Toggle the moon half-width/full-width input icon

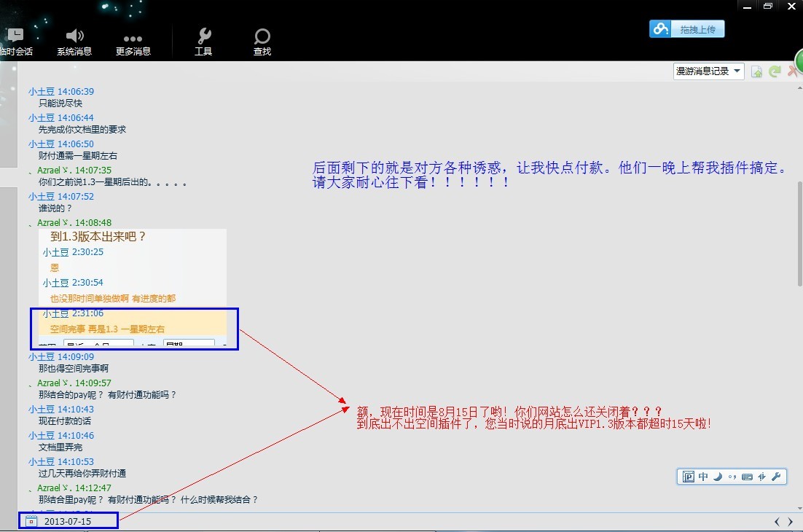coord(718,477)
